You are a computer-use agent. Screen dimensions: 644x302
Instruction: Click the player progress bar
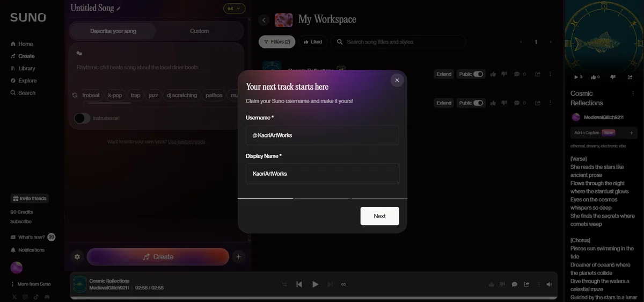coord(314,298)
